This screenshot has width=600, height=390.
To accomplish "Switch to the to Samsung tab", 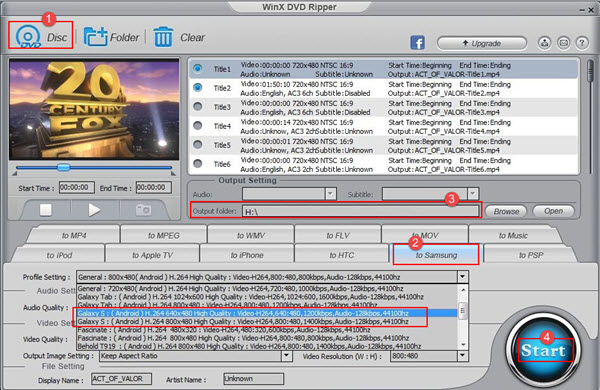I will 436,255.
